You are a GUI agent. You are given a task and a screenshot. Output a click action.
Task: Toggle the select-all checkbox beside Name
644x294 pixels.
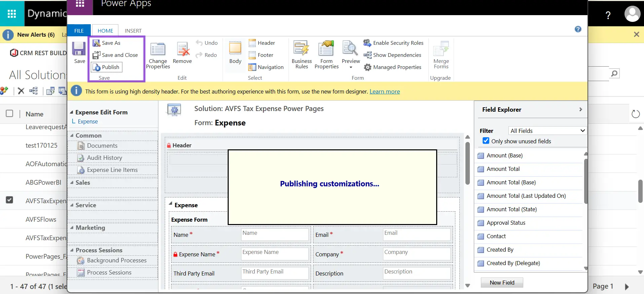coord(9,114)
